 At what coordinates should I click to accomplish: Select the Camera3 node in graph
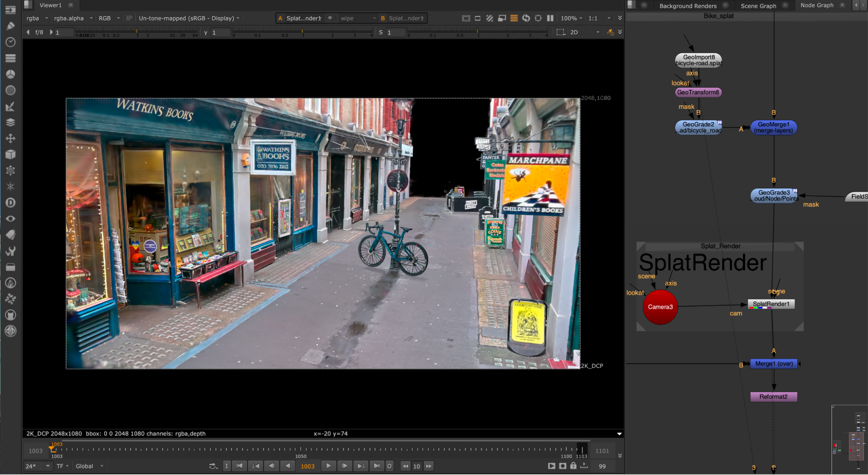click(x=660, y=307)
